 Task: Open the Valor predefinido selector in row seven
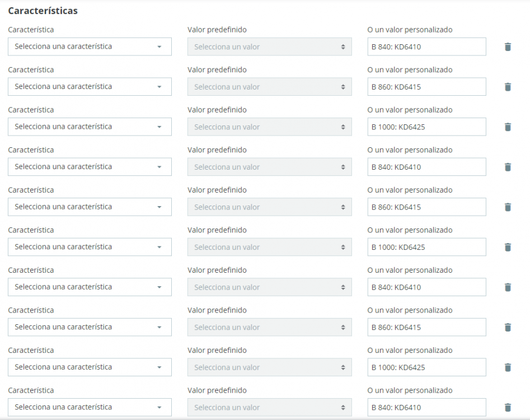click(269, 287)
